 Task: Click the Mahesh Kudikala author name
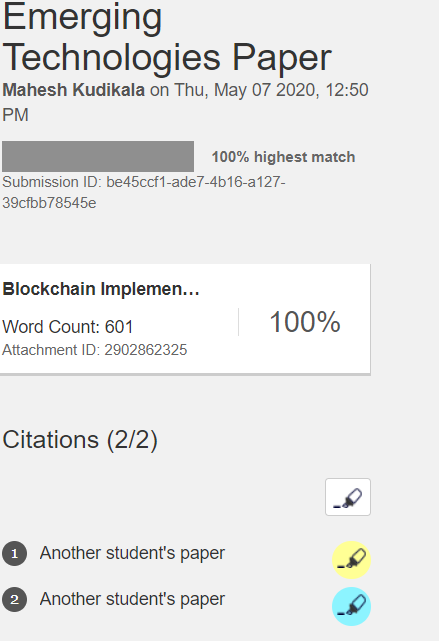74,90
